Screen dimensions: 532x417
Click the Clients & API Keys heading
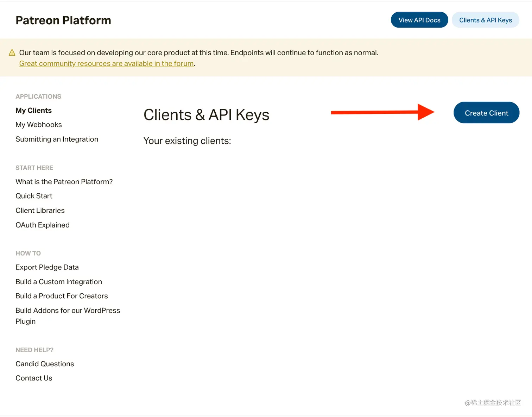point(206,115)
